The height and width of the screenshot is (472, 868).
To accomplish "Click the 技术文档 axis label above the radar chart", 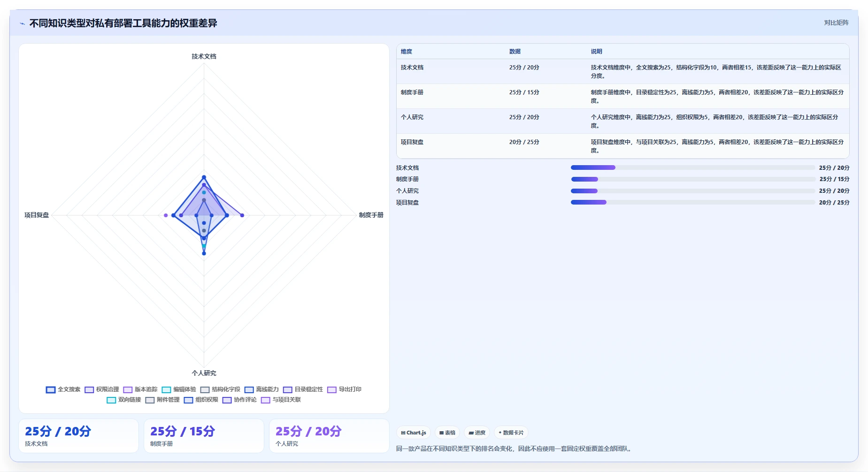I will pos(204,56).
